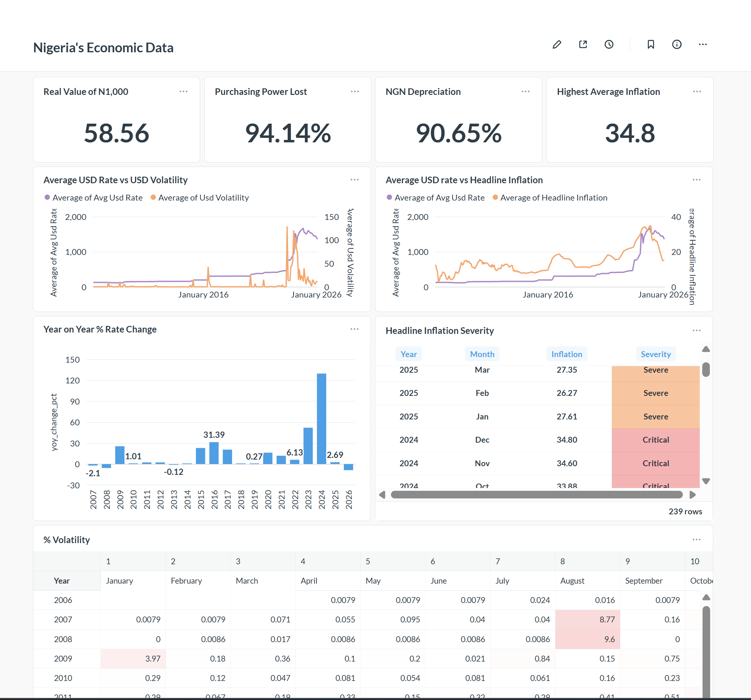Open % Volatility card options menu
The width and height of the screenshot is (751, 700).
coord(696,539)
